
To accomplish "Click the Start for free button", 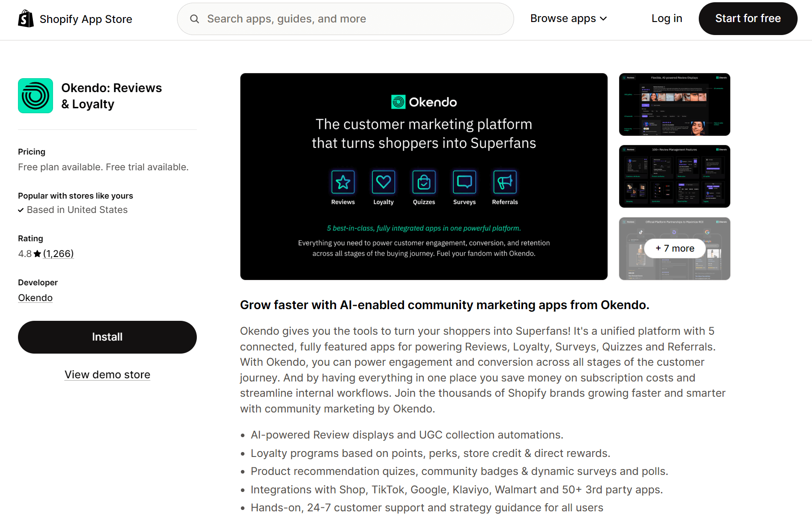I will tap(748, 18).
